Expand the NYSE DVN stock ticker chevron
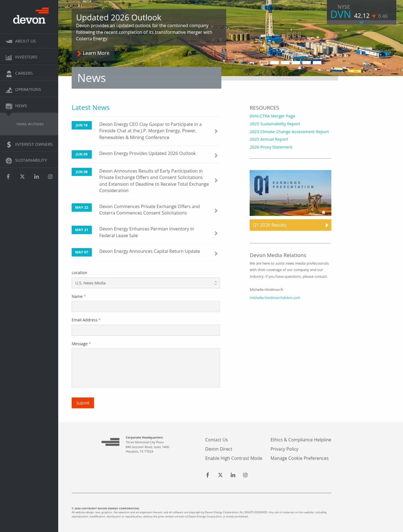This screenshot has width=403, height=532. tap(362, 22)
